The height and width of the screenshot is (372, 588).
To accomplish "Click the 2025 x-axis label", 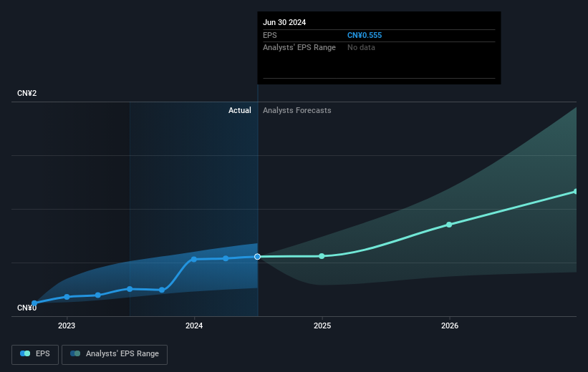I will (x=322, y=326).
